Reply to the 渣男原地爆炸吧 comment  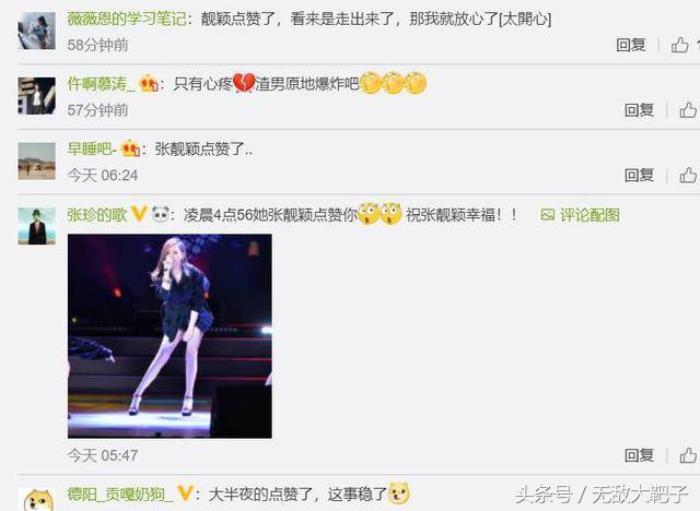tap(639, 110)
